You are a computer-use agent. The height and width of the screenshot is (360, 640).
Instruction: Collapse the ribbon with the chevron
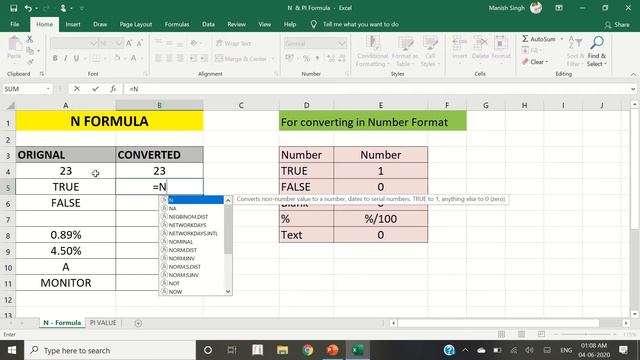pos(633,74)
